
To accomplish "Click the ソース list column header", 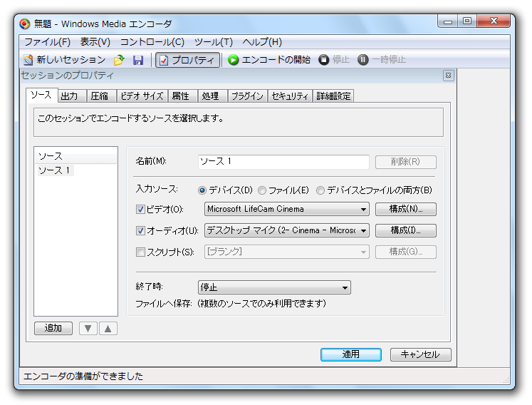I will point(75,156).
